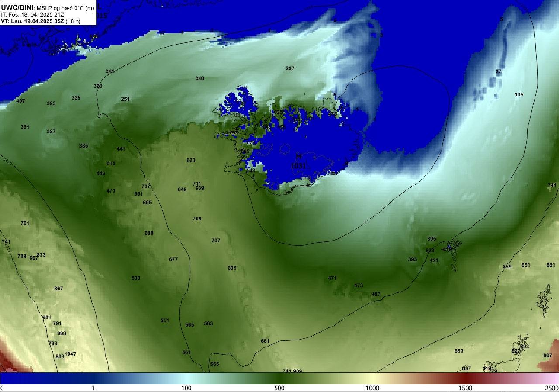Click the map value 661

click(265, 341)
